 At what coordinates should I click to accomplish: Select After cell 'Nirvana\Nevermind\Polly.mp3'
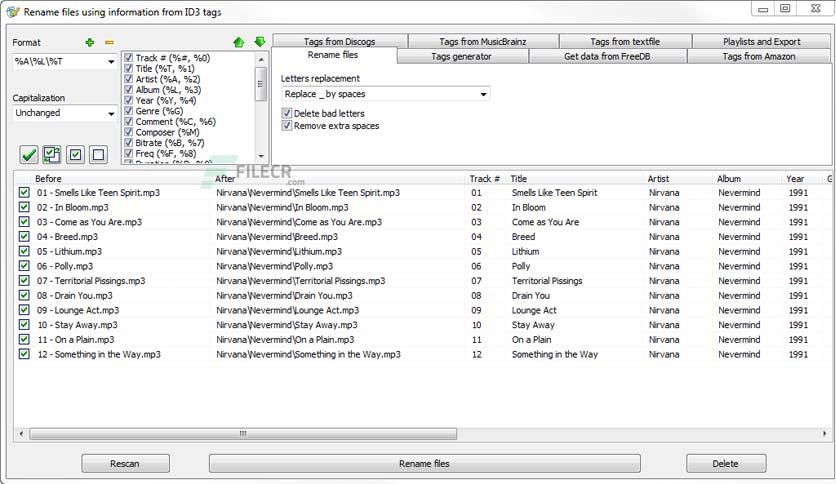[275, 266]
